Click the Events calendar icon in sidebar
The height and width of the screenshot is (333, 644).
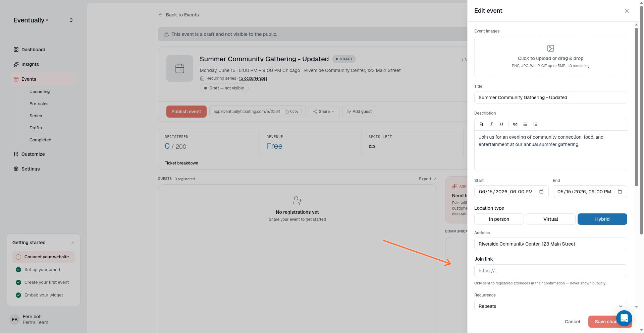(x=16, y=79)
